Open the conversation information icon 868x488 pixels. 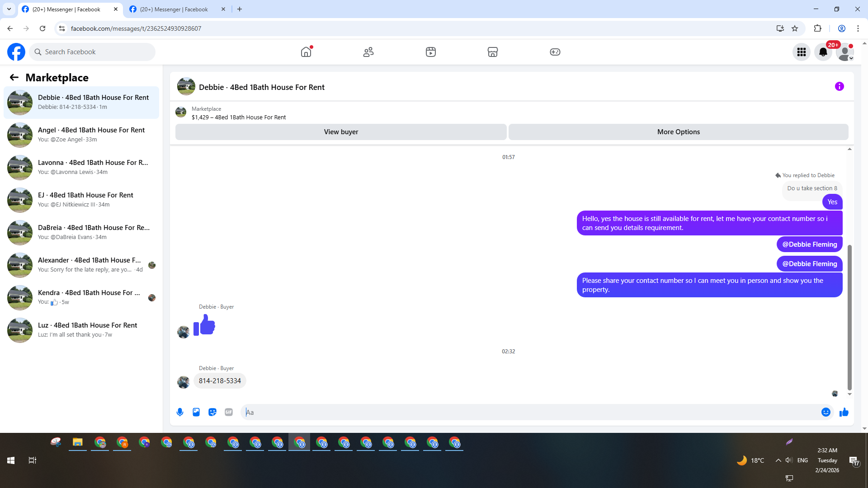coord(839,86)
